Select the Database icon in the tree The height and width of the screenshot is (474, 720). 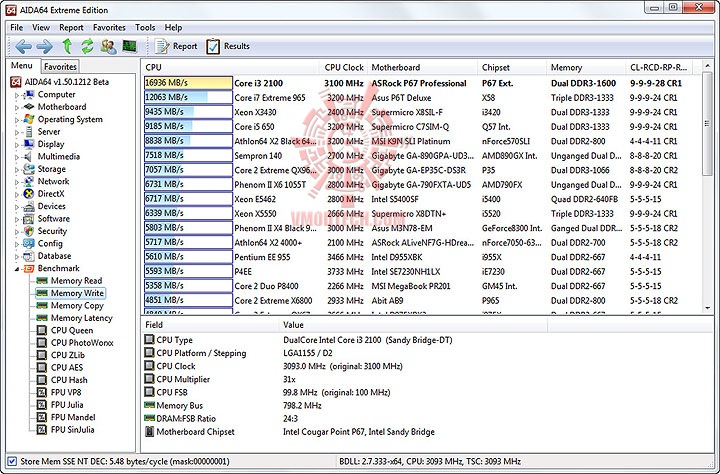(x=29, y=256)
